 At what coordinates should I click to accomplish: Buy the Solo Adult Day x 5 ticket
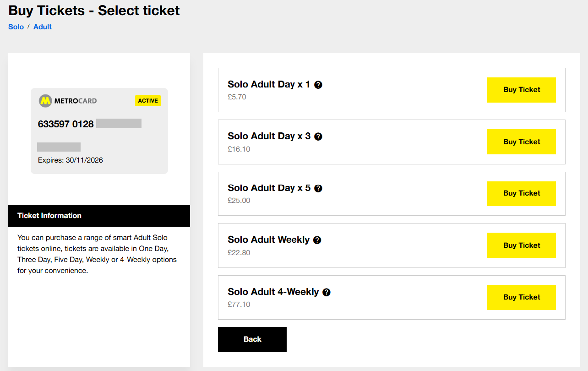pyautogui.click(x=522, y=193)
